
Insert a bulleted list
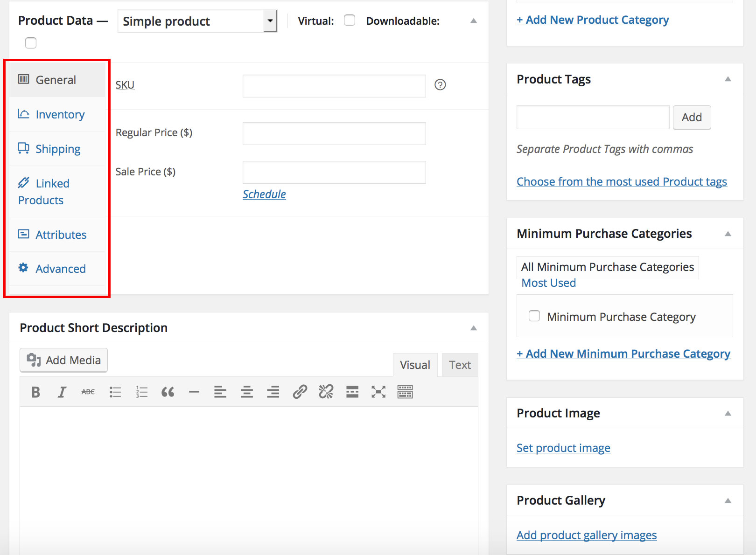tap(115, 392)
